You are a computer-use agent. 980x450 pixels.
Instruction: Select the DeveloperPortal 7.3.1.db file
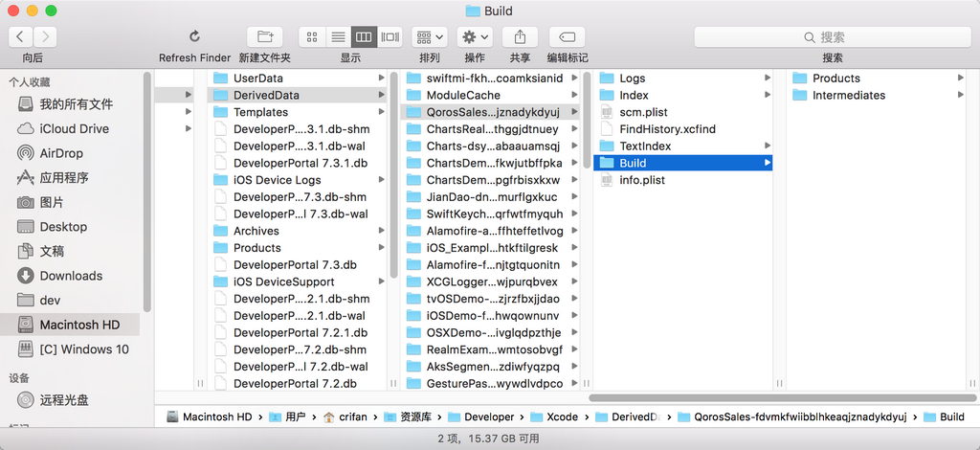pos(299,163)
